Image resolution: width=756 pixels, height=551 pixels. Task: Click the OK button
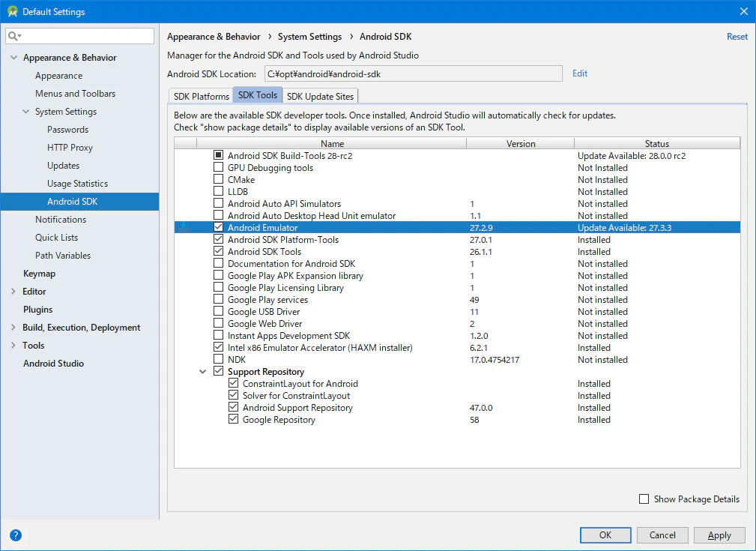point(605,535)
